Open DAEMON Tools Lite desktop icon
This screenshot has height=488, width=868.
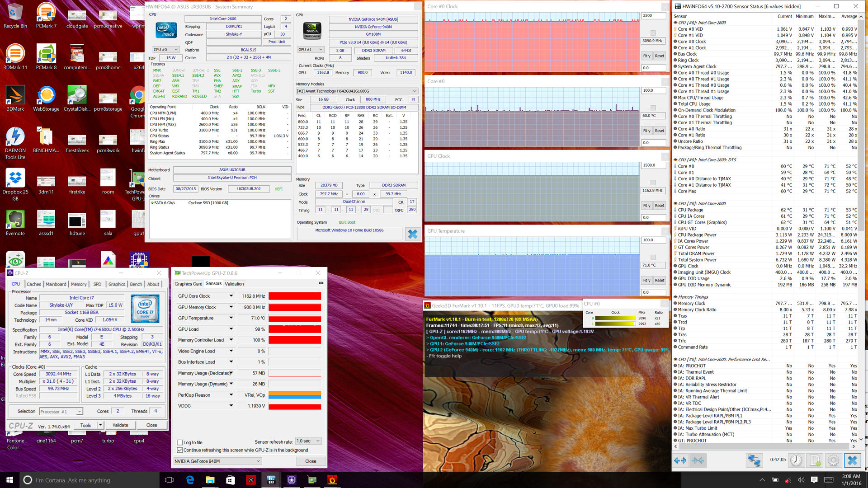(x=15, y=143)
